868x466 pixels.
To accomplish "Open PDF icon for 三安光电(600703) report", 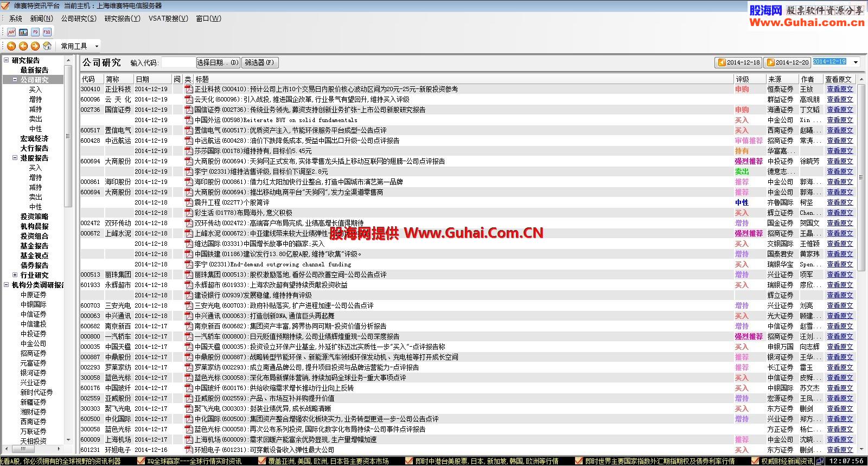I will pos(189,305).
